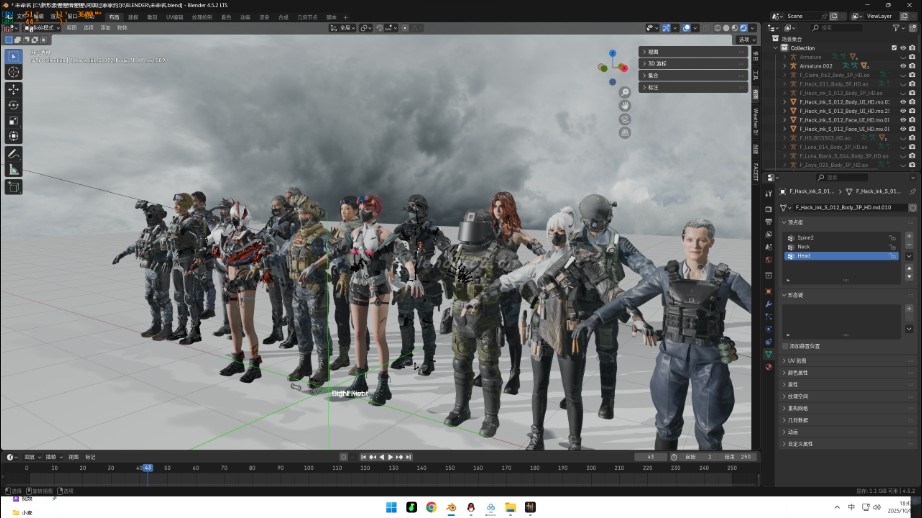Open the Physics properties tab icon
This screenshot has height=518, width=922.
769,329
